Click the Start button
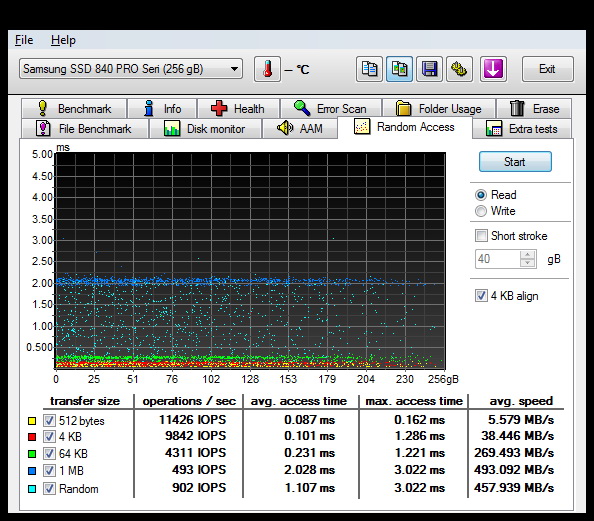The height and width of the screenshot is (521, 594). tap(515, 162)
